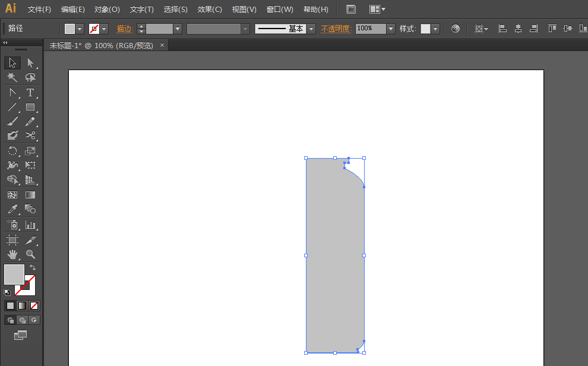Reset to default fill and stroke
The width and height of the screenshot is (588, 366).
[7, 292]
